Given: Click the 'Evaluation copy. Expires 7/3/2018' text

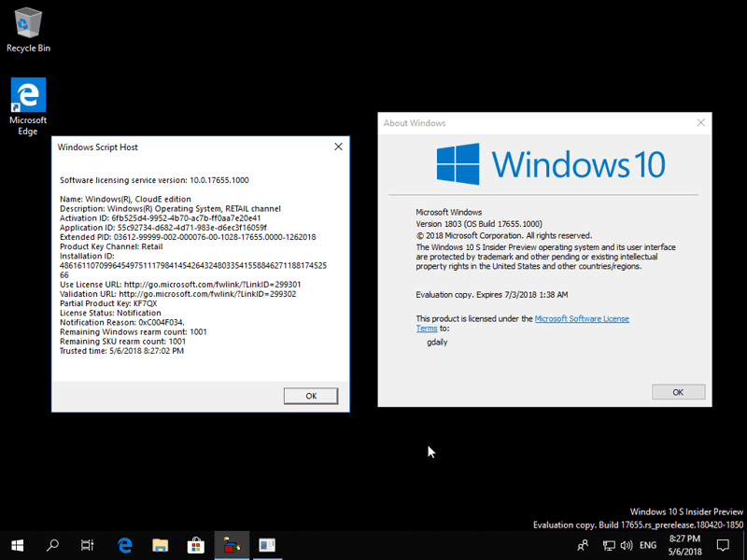Looking at the screenshot, I should (492, 295).
